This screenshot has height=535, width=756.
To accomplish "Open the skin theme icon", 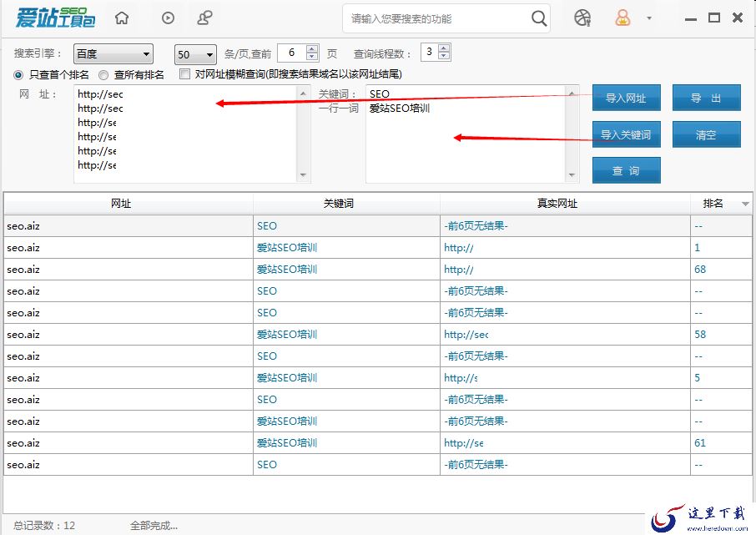I will tap(582, 18).
